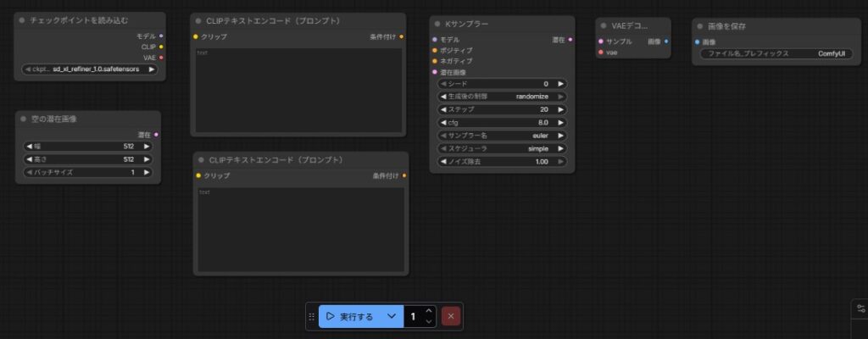Choose the sd_xl_refiner_1.0.safetensors checkpoint selector
This screenshot has width=868, height=339.
coord(90,69)
